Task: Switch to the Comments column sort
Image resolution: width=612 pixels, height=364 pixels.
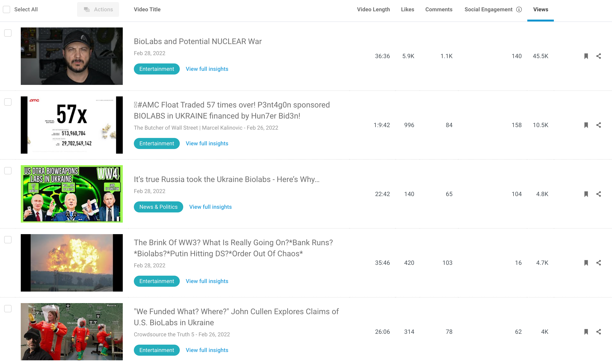Action: [439, 9]
